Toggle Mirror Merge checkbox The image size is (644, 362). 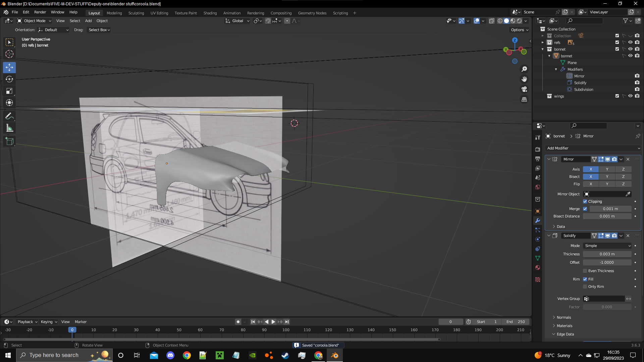click(x=585, y=209)
